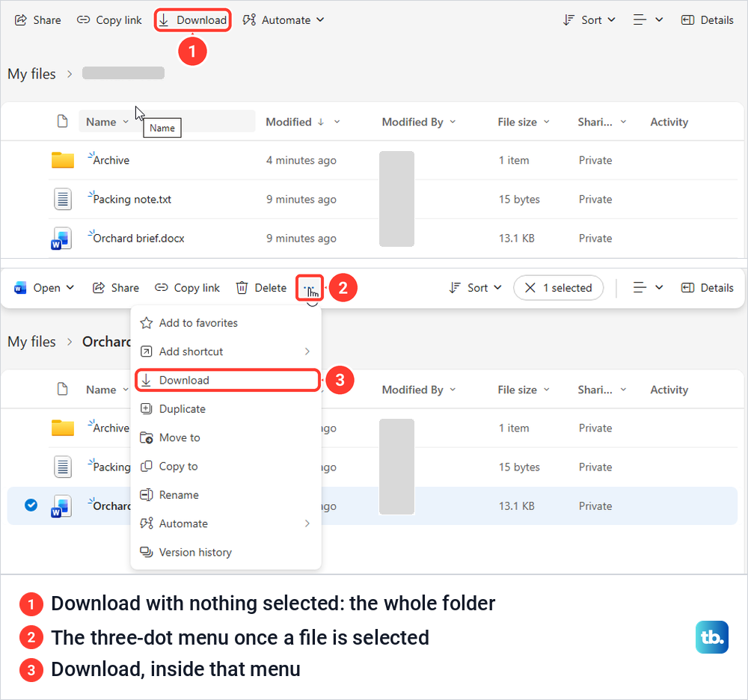Click '1 item' in the lower Archive row
The width and height of the screenshot is (748, 700).
coord(514,429)
